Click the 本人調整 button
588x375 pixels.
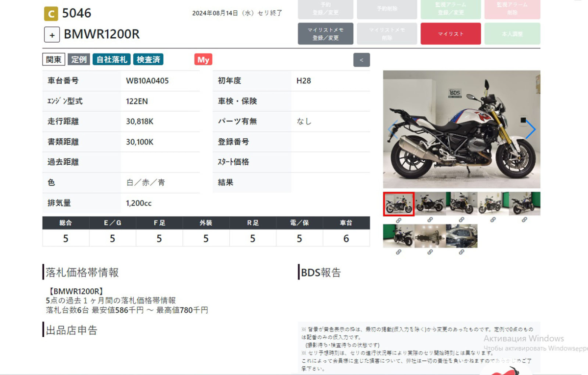(x=513, y=34)
